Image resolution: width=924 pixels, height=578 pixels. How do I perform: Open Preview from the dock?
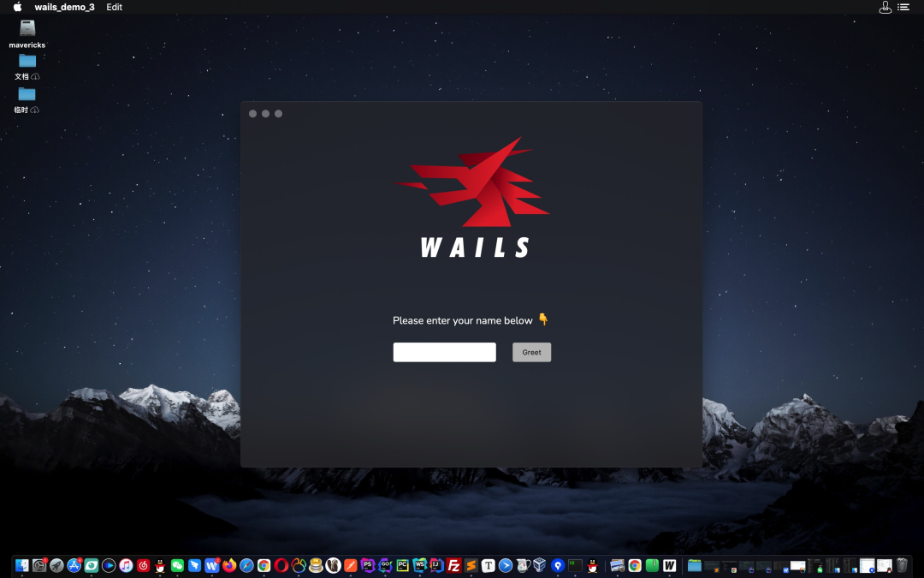[617, 566]
